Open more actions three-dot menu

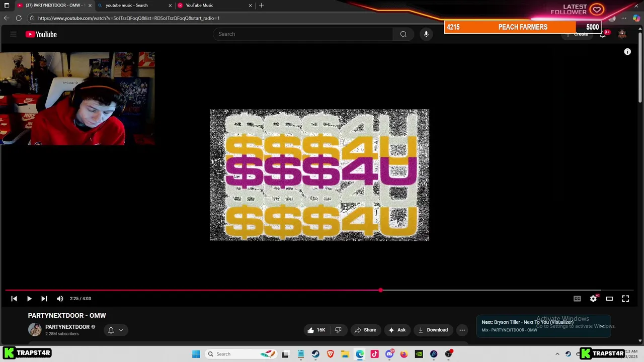[462, 330]
